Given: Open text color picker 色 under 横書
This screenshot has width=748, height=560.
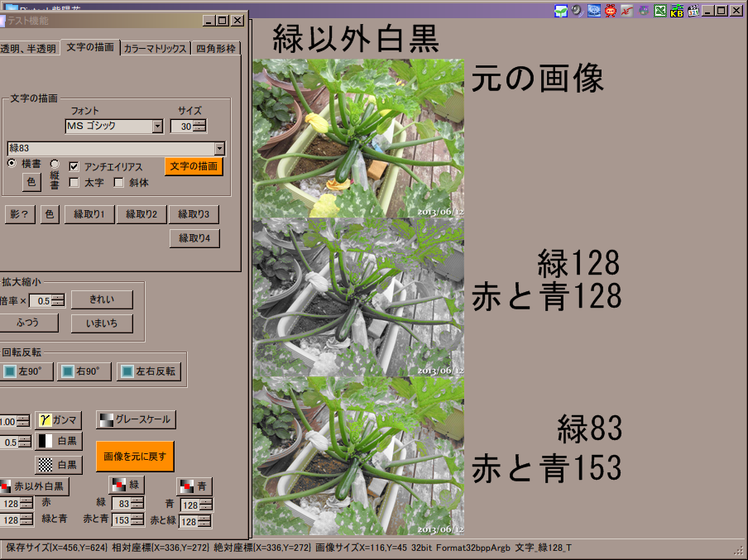Looking at the screenshot, I should (x=31, y=182).
